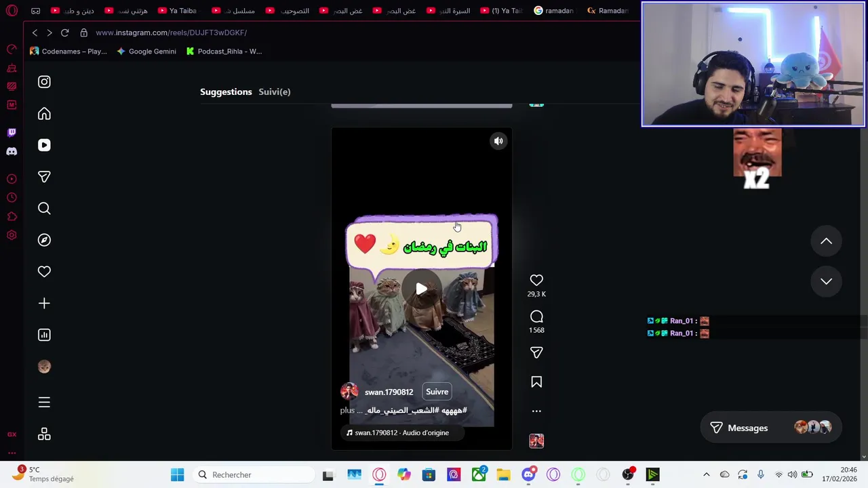868x488 pixels.
Task: Open the Meta apps grid icon
Action: coord(44,434)
